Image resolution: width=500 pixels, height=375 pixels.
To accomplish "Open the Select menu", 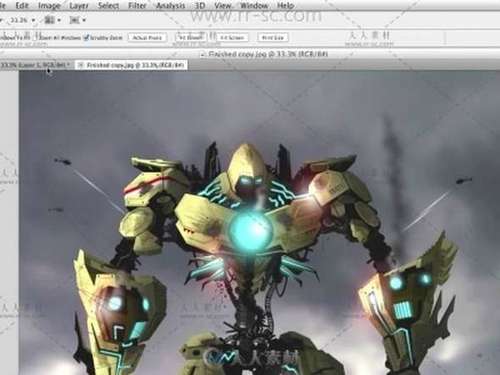I will (x=108, y=5).
